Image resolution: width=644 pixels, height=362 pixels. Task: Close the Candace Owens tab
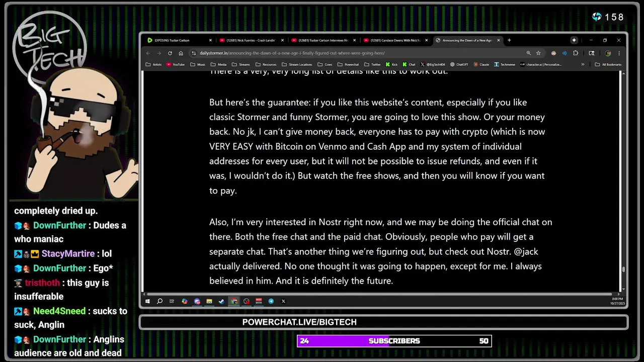coord(427,40)
